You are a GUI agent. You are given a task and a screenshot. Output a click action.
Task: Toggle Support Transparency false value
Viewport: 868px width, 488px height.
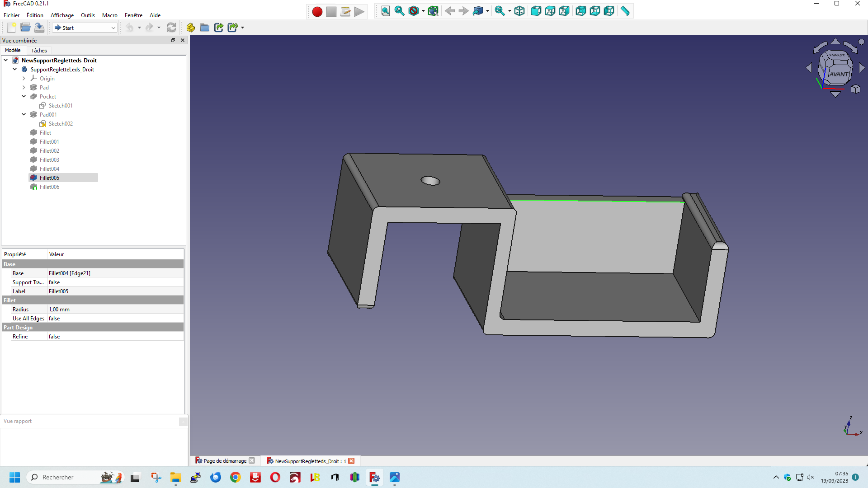pos(115,282)
